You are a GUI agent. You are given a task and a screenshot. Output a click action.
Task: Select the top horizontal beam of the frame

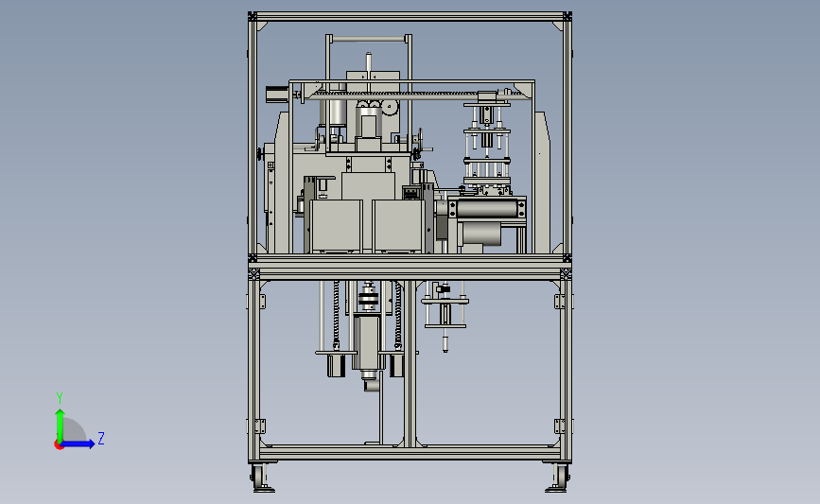(410, 17)
